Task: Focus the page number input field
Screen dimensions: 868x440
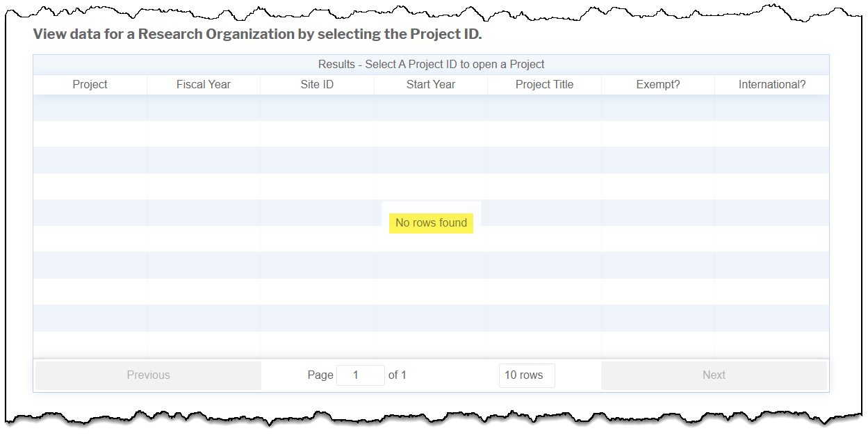Action: 360,375
